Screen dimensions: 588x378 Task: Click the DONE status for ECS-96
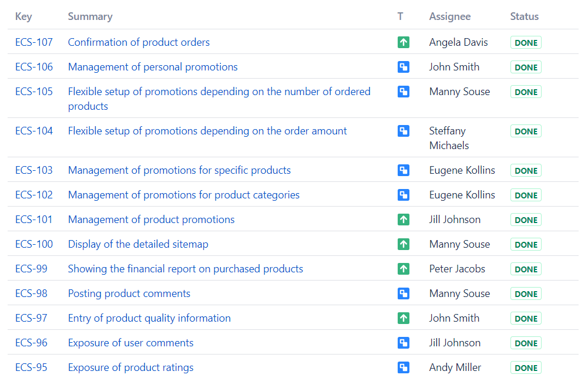pyautogui.click(x=526, y=343)
